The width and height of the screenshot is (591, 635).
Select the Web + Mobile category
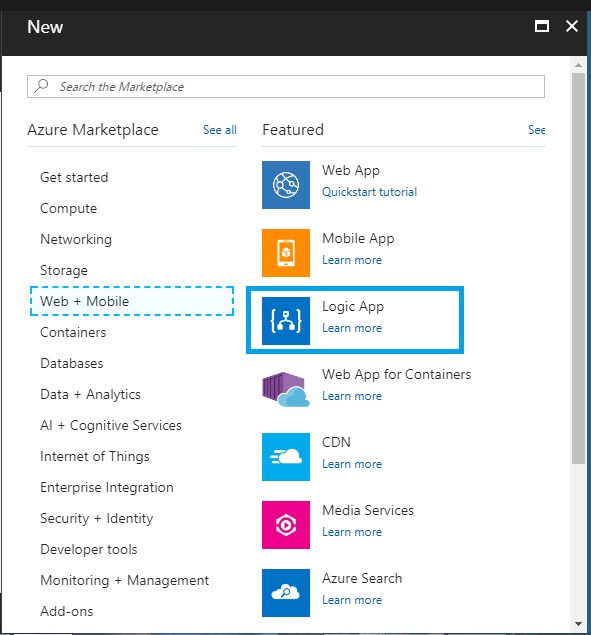tap(132, 301)
